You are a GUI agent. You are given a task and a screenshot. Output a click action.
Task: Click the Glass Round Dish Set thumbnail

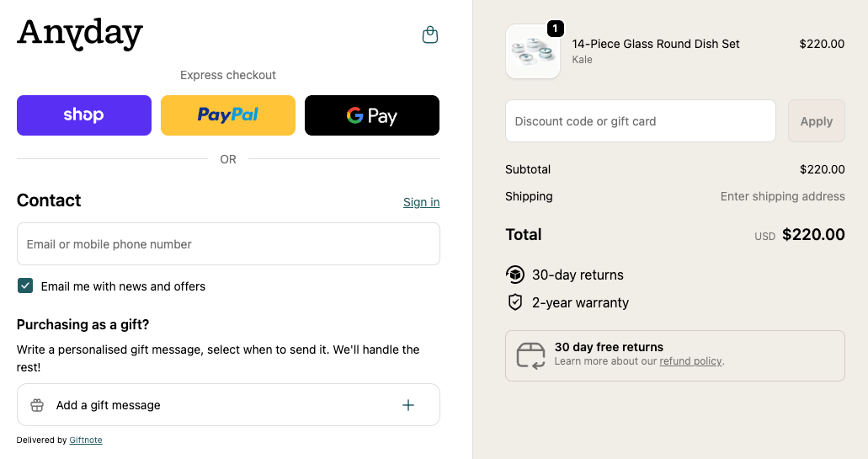click(x=533, y=52)
